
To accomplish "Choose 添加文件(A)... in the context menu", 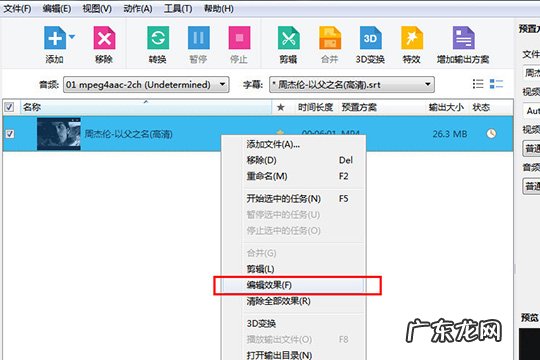I will coord(293,144).
